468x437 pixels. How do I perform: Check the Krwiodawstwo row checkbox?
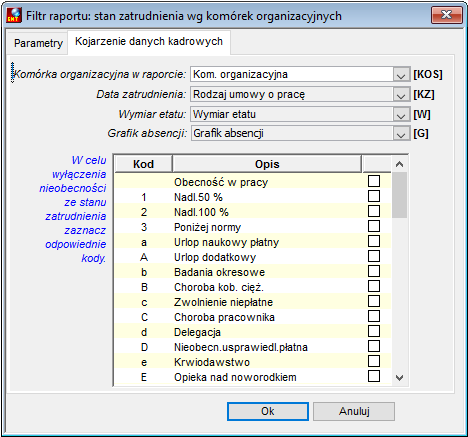tap(374, 361)
